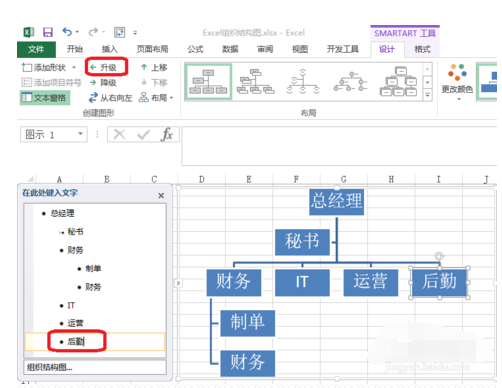Click into the formula bar input area

339,146
